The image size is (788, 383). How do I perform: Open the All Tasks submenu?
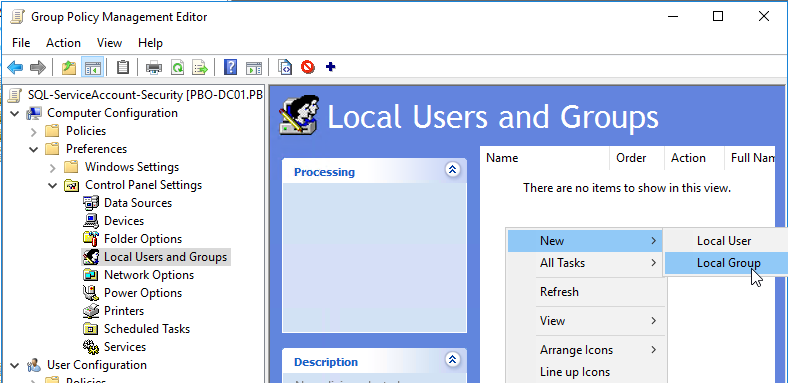click(585, 263)
